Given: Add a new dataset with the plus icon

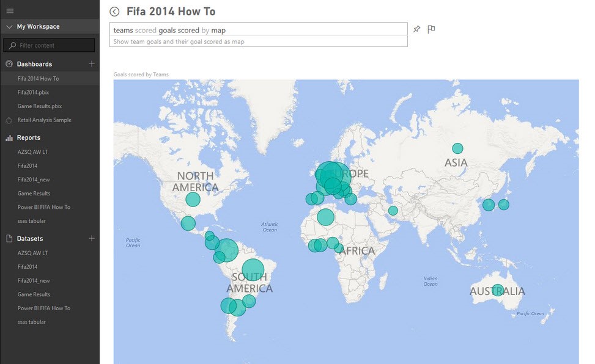Looking at the screenshot, I should click(92, 238).
